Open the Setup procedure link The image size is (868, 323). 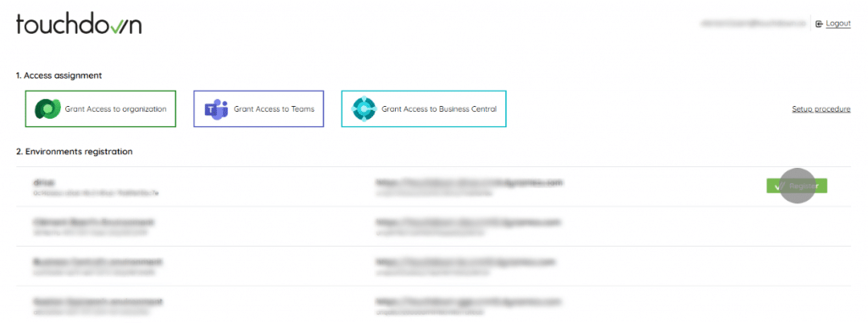tap(821, 109)
